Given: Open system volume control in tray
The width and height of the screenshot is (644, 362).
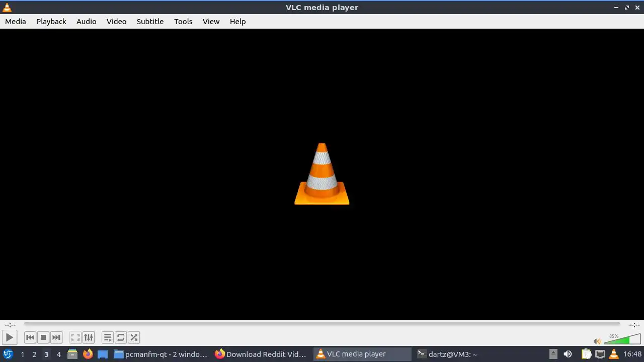Looking at the screenshot, I should 568,354.
